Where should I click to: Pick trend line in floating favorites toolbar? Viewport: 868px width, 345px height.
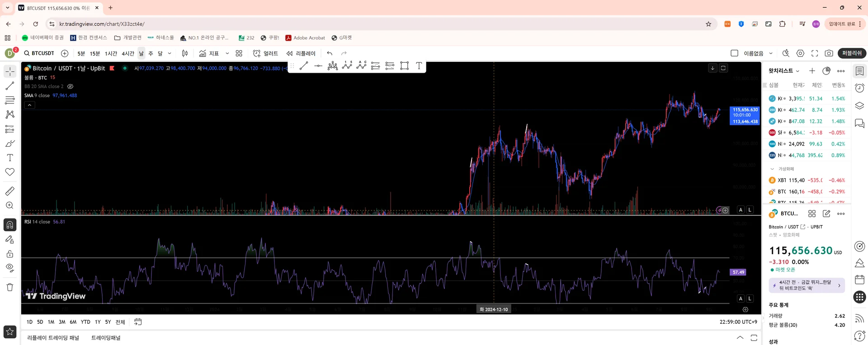(x=304, y=66)
